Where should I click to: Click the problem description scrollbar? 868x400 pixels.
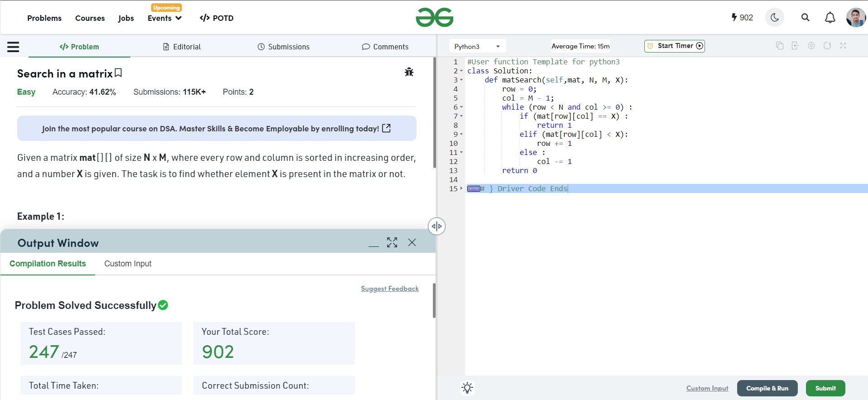pos(434,113)
